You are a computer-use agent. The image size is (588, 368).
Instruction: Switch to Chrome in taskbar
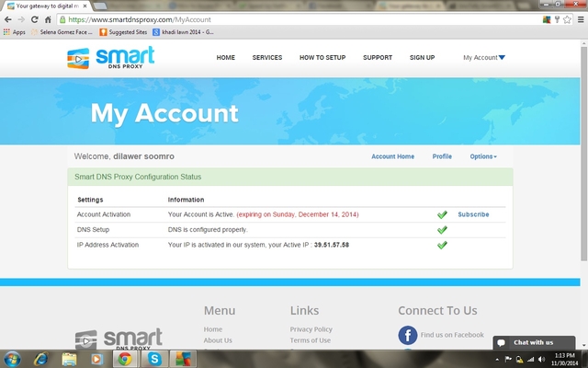pyautogui.click(x=125, y=360)
